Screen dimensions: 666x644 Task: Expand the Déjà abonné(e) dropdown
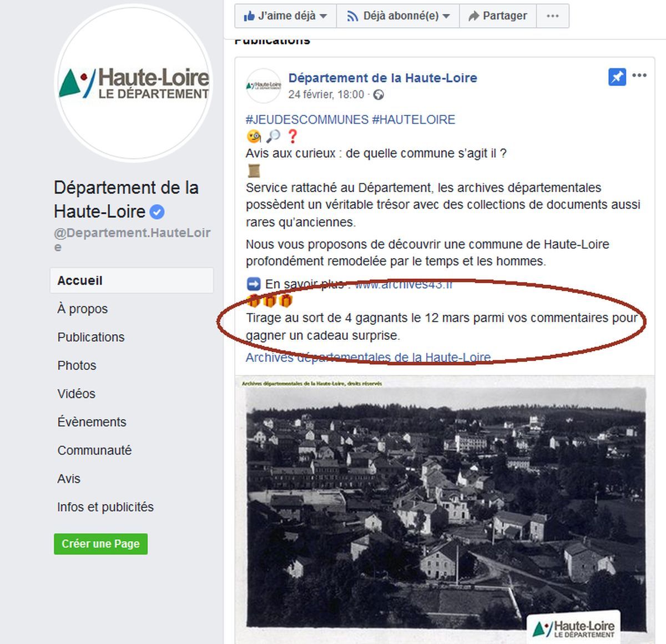(x=398, y=16)
